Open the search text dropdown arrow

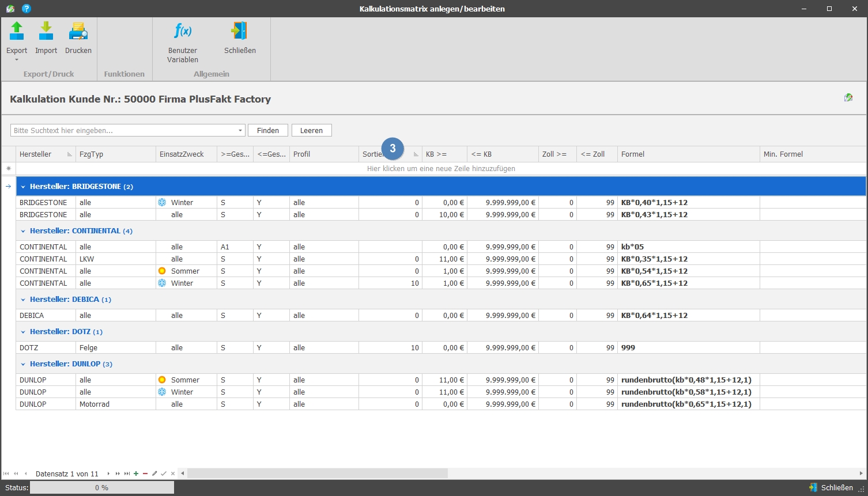[240, 131]
